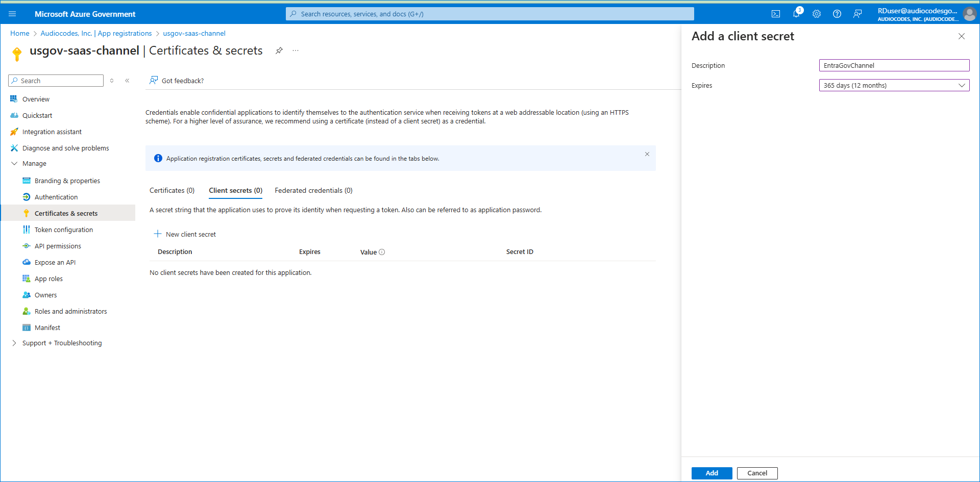
Task: Switch to Client secrets (0) tab
Action: (x=235, y=190)
